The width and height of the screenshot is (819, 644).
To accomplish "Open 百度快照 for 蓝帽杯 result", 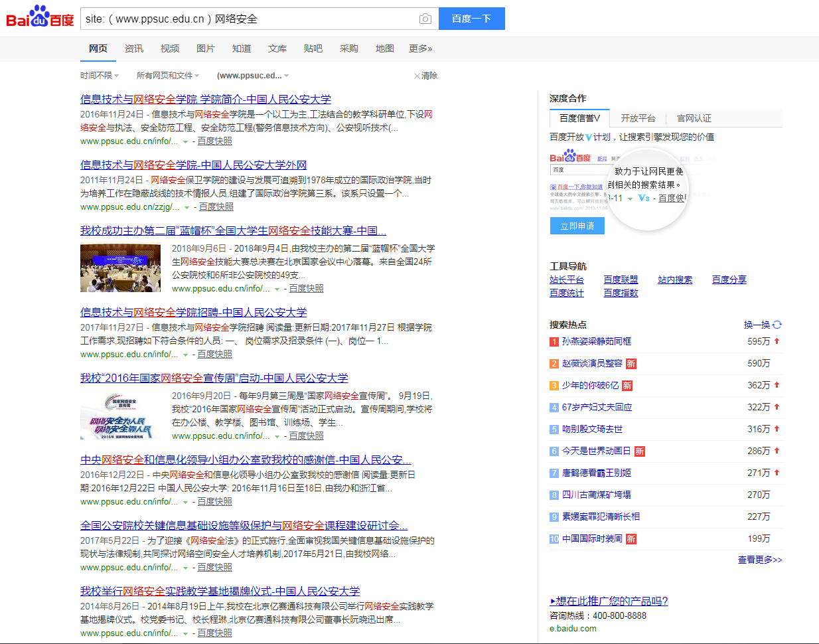I will click(x=306, y=289).
